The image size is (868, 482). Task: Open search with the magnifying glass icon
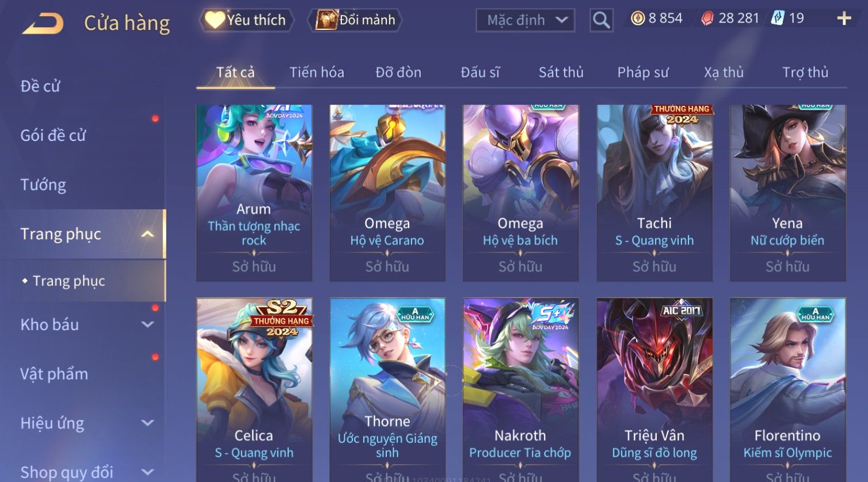(x=601, y=20)
